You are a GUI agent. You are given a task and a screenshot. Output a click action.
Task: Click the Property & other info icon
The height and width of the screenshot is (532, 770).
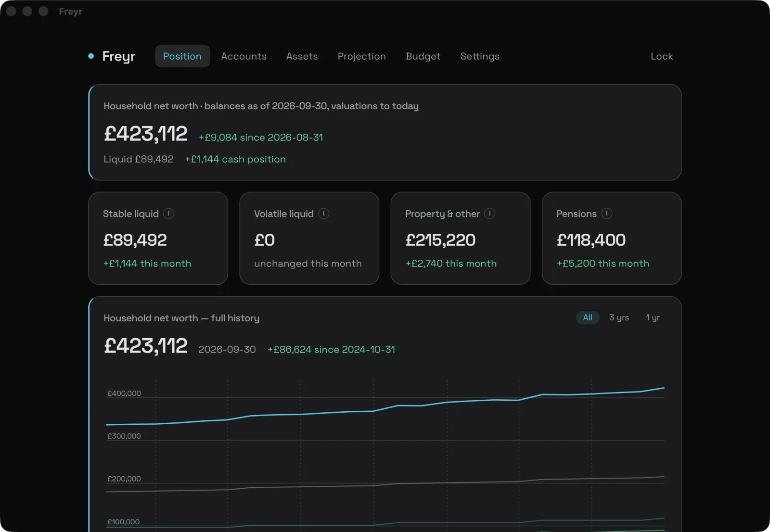click(490, 214)
